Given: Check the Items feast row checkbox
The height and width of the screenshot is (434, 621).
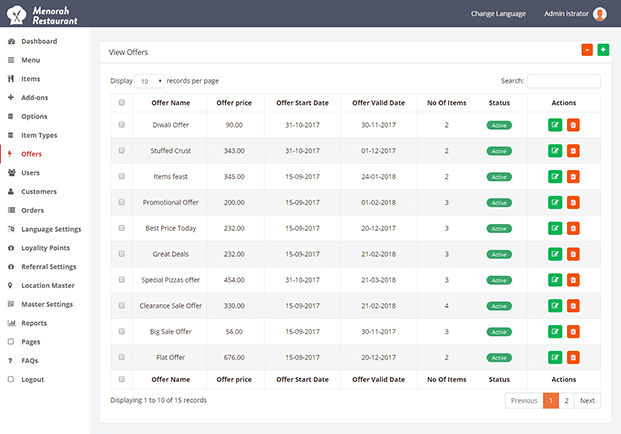Looking at the screenshot, I should [122, 176].
